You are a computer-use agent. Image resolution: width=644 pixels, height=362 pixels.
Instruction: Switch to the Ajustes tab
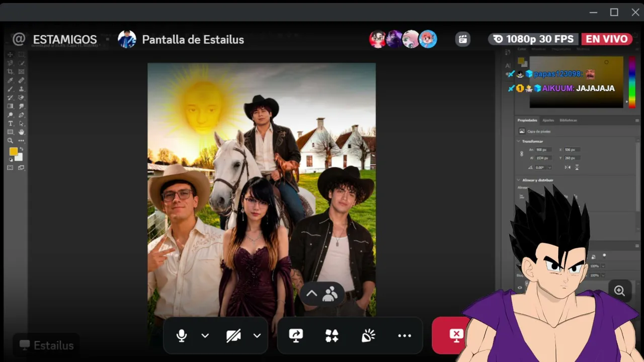point(548,120)
